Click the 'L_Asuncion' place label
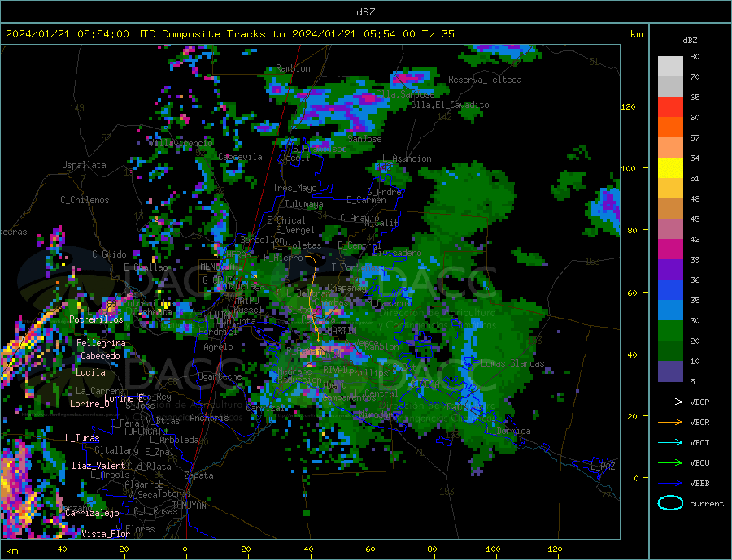732x560 pixels. [407, 158]
